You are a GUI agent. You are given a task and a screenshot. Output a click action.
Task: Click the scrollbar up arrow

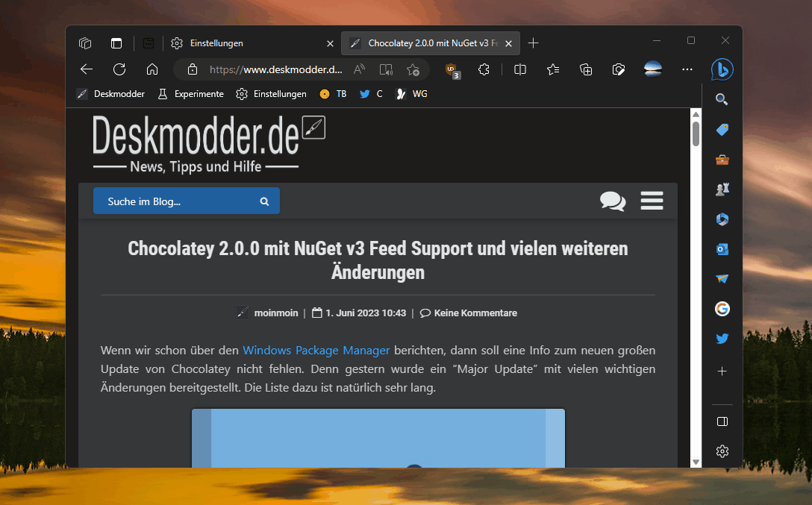tap(696, 114)
